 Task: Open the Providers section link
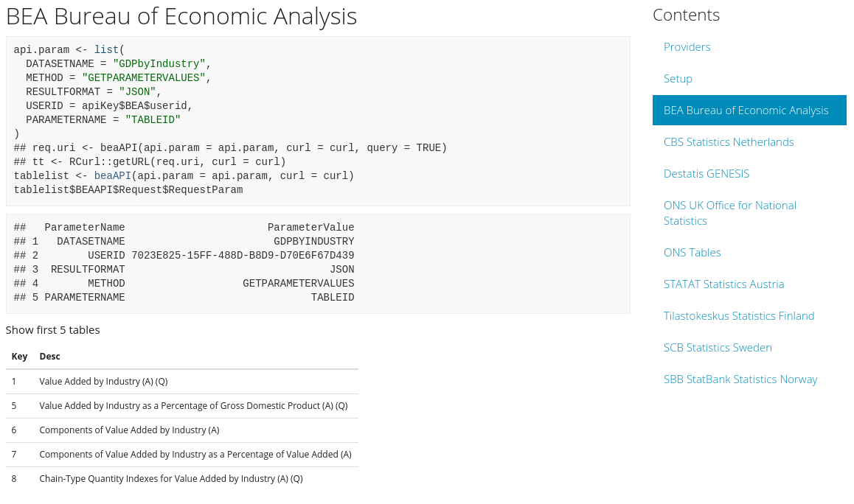(687, 47)
